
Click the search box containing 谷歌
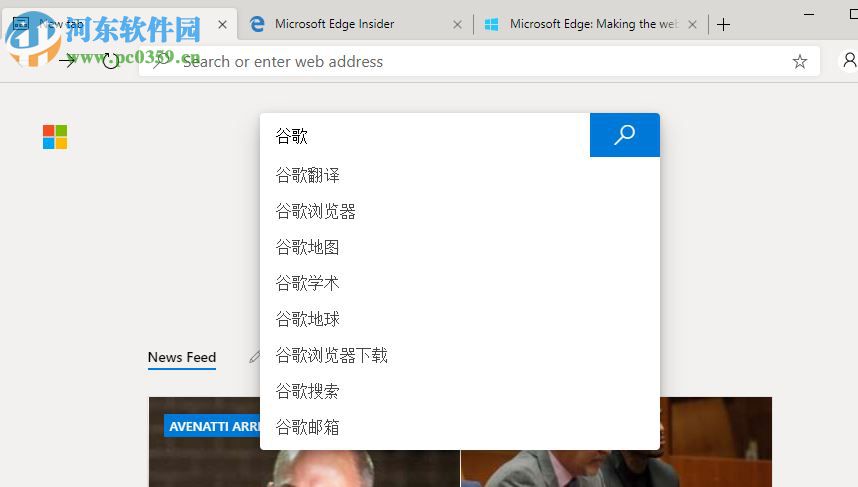pyautogui.click(x=425, y=135)
